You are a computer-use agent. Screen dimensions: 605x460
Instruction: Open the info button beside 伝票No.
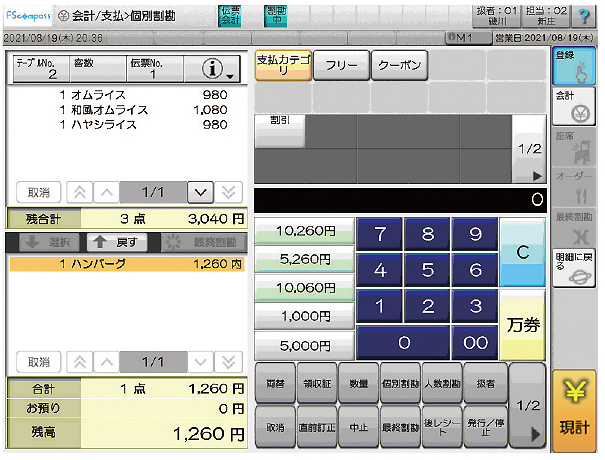coord(212,69)
